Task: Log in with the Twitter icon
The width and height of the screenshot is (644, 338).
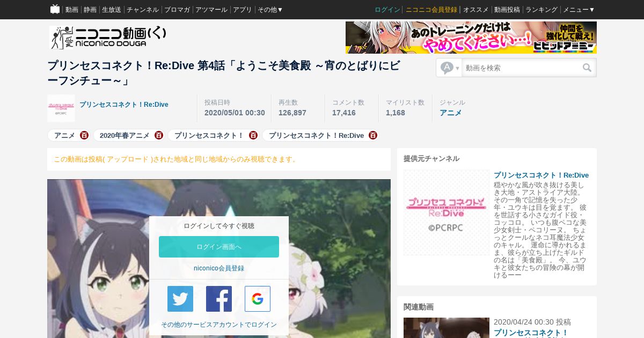Action: (x=180, y=299)
